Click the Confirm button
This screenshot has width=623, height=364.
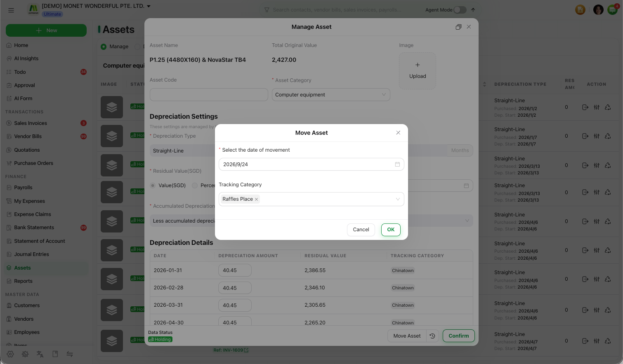point(459,336)
